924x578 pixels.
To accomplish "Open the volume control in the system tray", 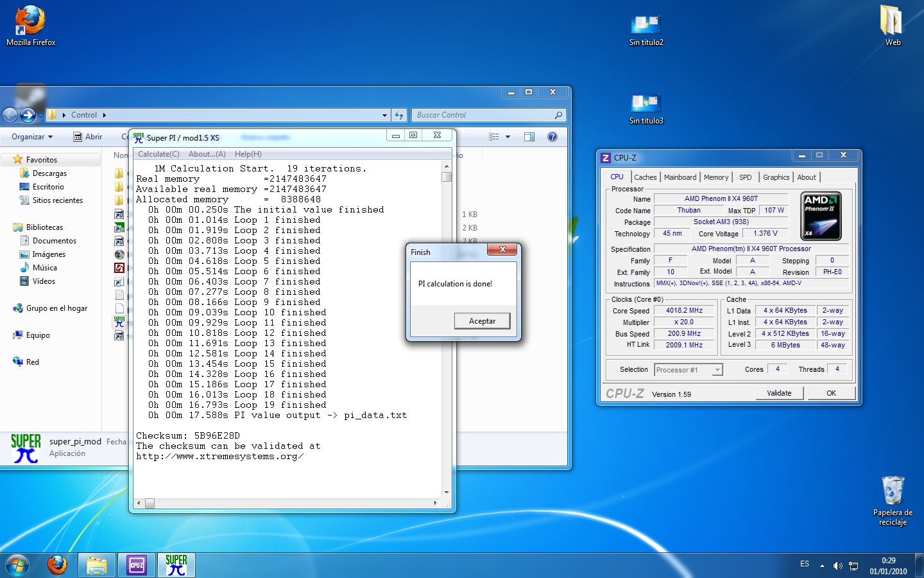I will (837, 566).
